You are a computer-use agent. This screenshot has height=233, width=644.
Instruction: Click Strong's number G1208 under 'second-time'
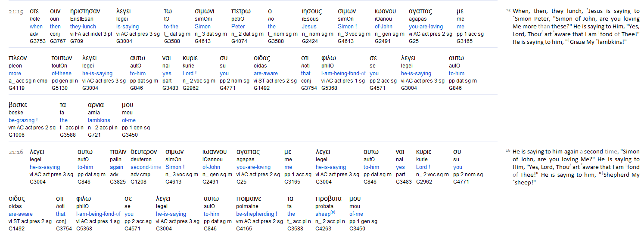pyautogui.click(x=138, y=182)
